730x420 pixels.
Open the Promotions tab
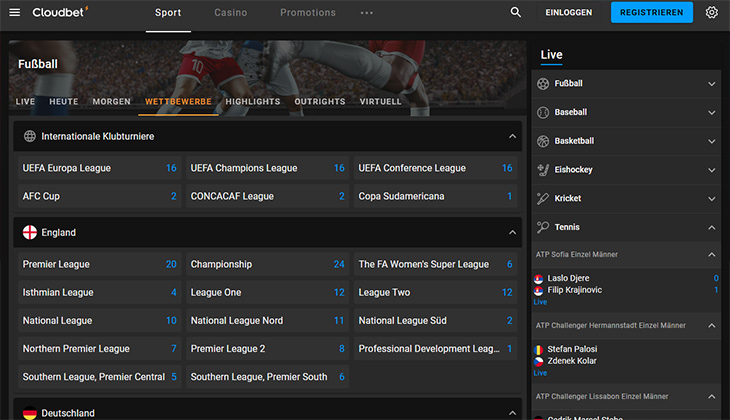(x=308, y=13)
